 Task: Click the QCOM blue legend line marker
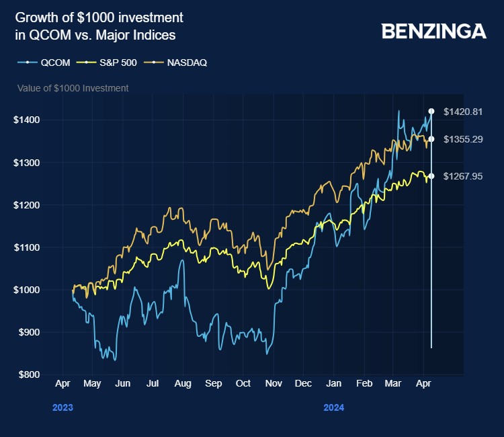28,63
